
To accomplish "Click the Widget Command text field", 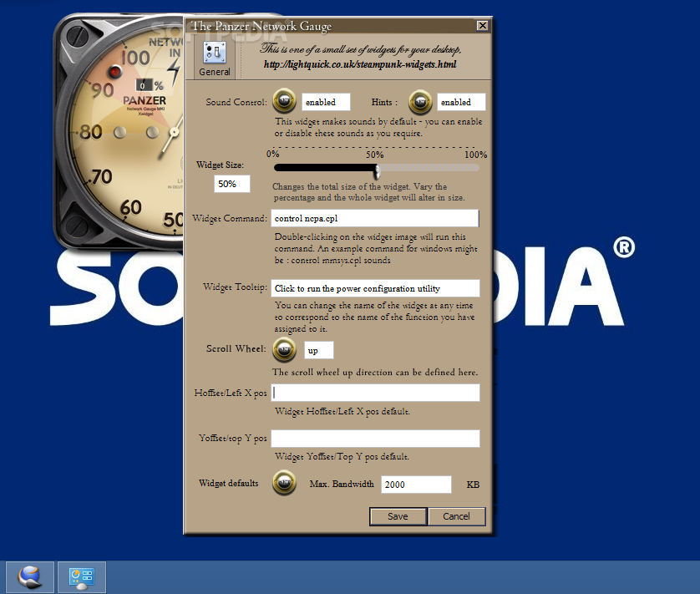I will click(375, 218).
